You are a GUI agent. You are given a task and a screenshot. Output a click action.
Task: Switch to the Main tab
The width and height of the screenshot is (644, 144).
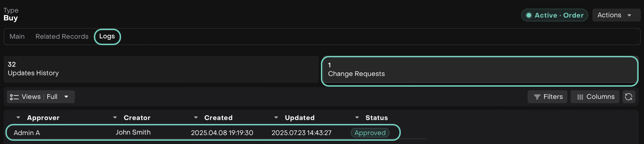[x=17, y=37]
